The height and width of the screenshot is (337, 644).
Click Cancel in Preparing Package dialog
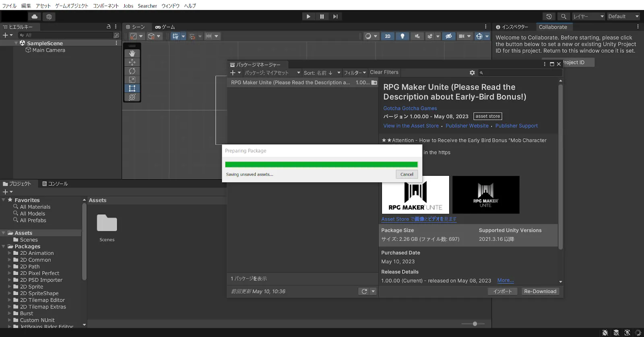pos(407,175)
